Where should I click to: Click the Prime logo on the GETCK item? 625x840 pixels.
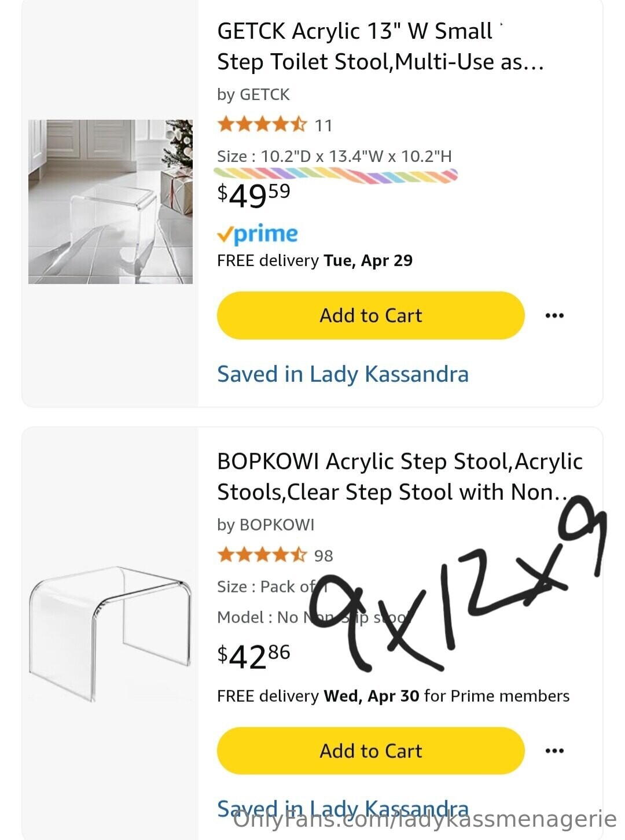pyautogui.click(x=258, y=234)
